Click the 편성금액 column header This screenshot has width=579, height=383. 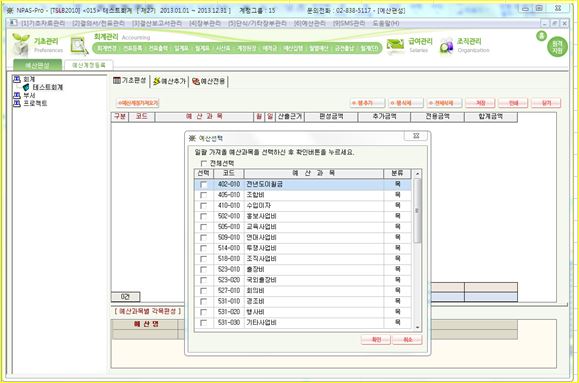click(331, 117)
